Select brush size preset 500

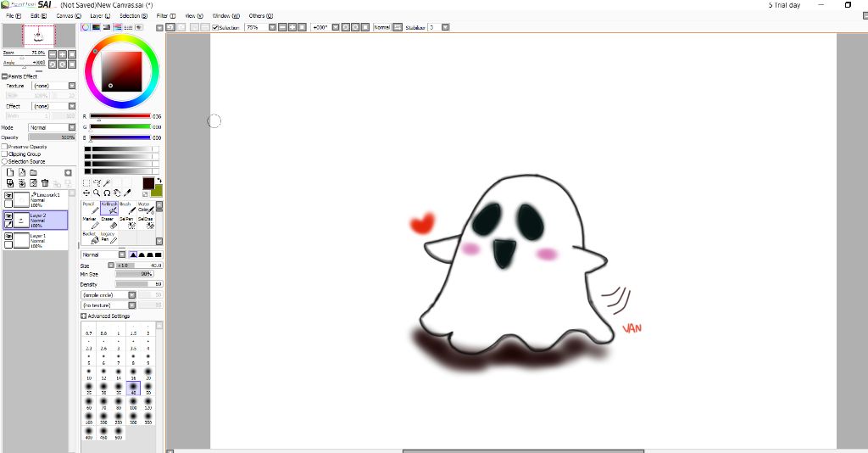(119, 433)
